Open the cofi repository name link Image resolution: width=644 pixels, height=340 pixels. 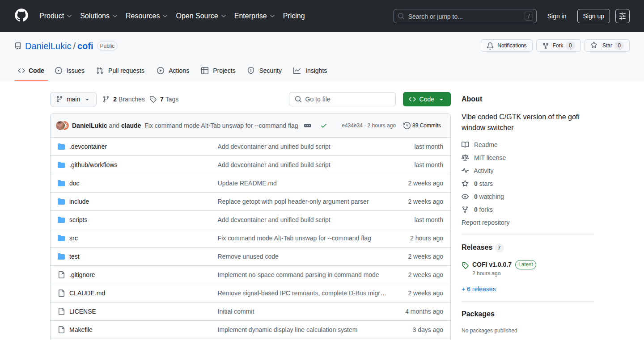(x=85, y=46)
